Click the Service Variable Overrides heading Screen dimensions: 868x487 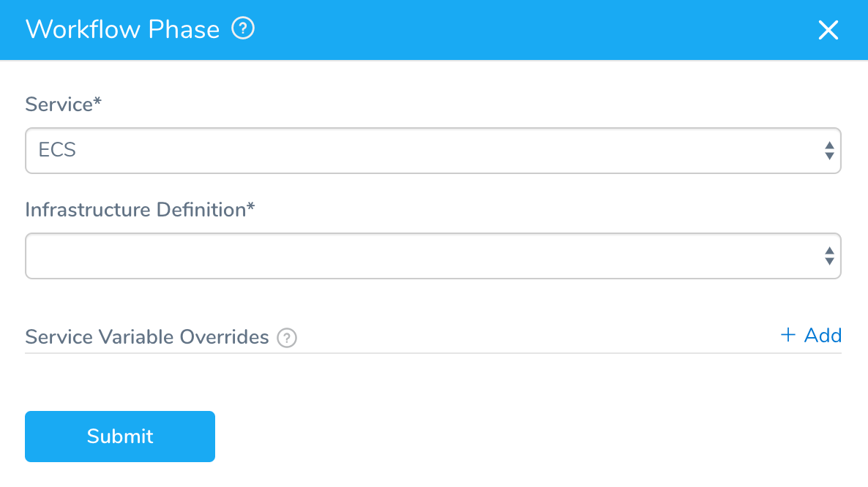click(146, 336)
